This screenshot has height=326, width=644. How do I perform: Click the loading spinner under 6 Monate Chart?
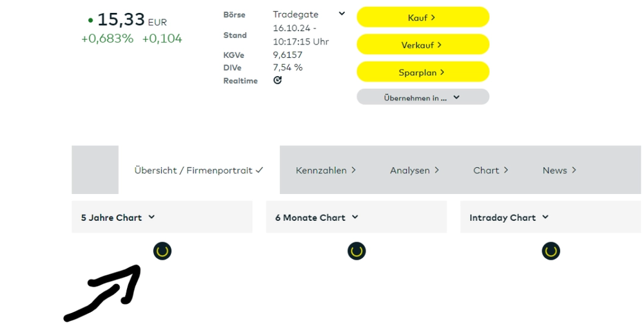click(356, 251)
